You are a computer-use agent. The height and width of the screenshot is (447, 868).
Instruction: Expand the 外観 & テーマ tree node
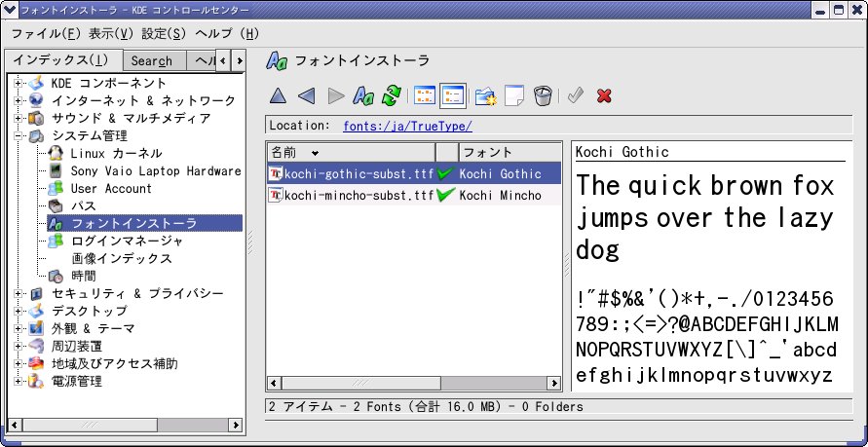(x=19, y=328)
